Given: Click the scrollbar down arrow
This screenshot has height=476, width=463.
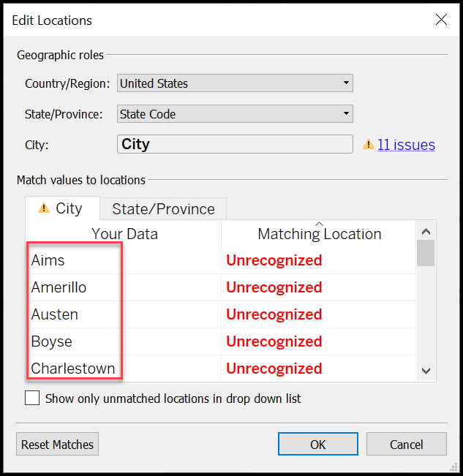Looking at the screenshot, I should tap(426, 371).
